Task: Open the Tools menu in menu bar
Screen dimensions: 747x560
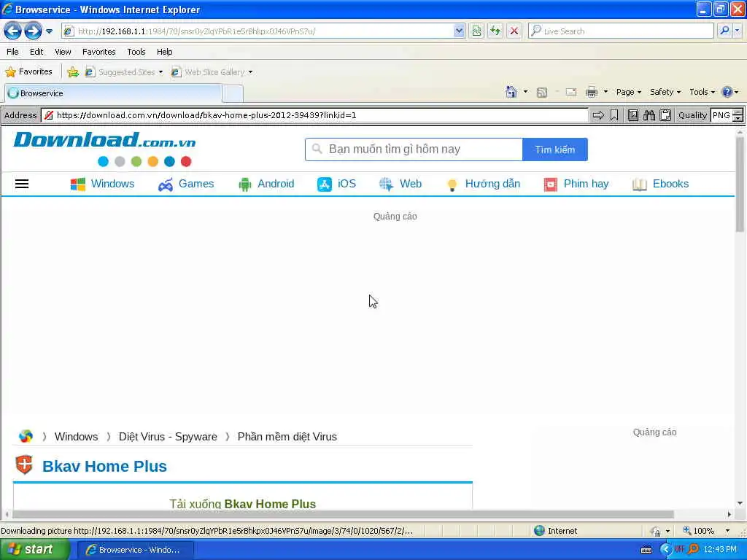Action: click(x=136, y=52)
